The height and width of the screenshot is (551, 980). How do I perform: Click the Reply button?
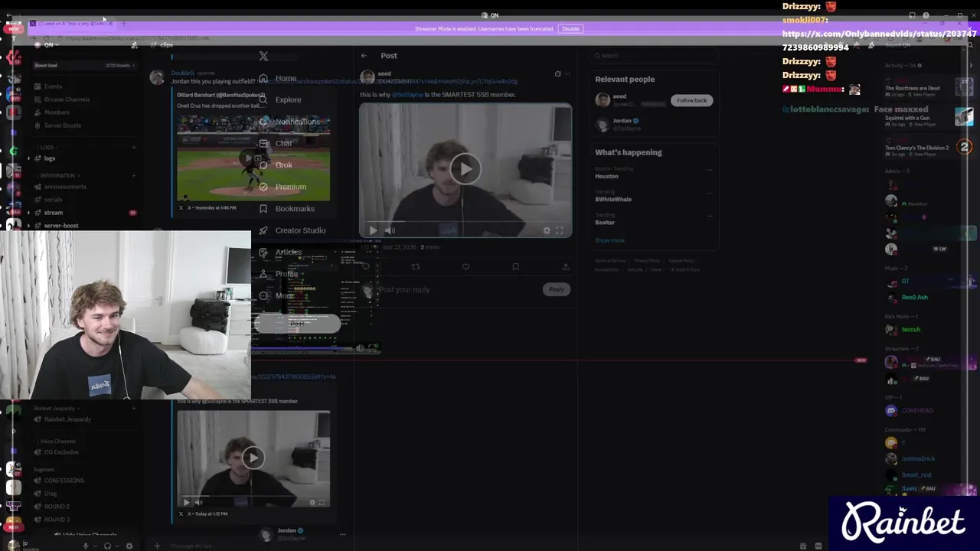tap(557, 289)
